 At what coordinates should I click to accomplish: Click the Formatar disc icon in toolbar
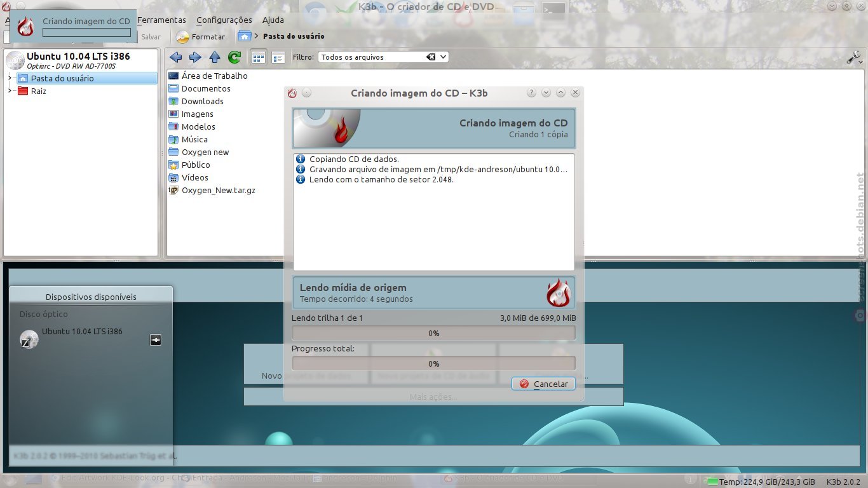click(x=182, y=37)
